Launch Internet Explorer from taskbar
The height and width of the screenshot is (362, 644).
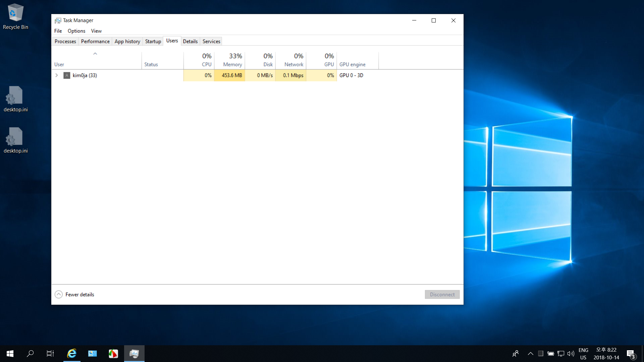click(x=72, y=354)
